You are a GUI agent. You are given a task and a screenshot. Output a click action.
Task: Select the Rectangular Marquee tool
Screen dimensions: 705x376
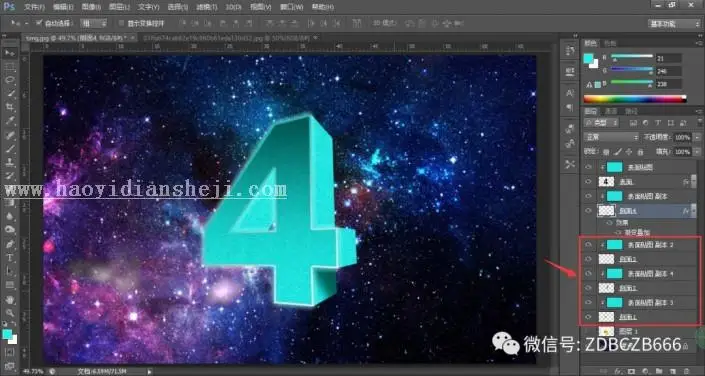click(x=10, y=67)
